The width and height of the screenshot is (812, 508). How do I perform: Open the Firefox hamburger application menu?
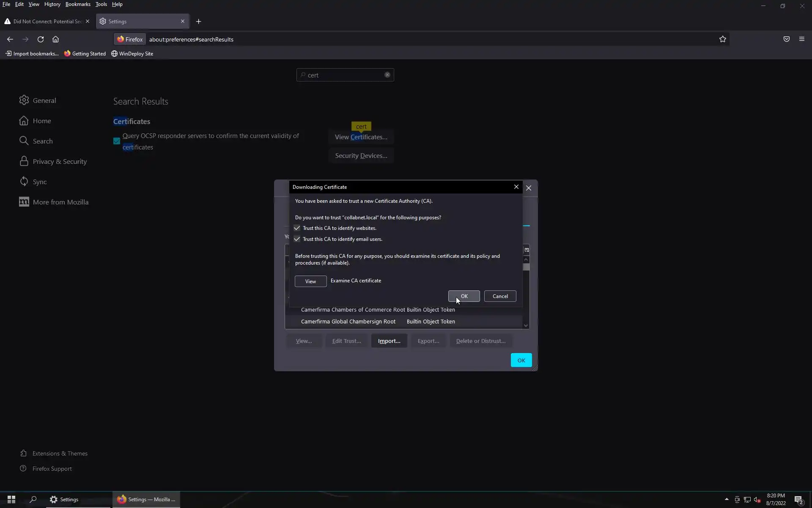(x=801, y=39)
